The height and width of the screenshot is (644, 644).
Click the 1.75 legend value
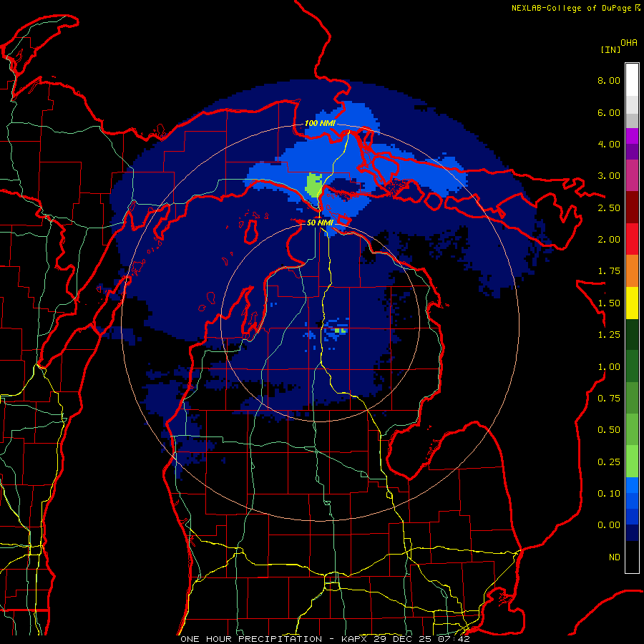pyautogui.click(x=609, y=271)
